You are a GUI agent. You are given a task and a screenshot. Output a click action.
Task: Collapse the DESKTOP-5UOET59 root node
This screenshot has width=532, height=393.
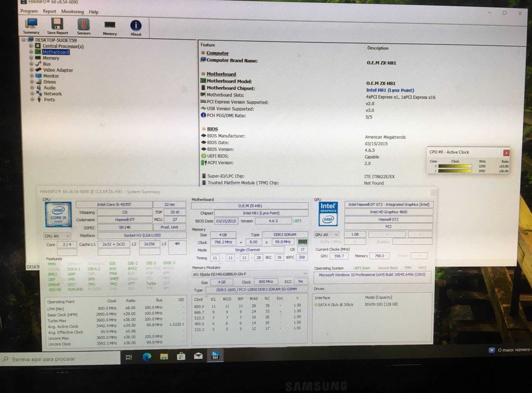[x=24, y=40]
